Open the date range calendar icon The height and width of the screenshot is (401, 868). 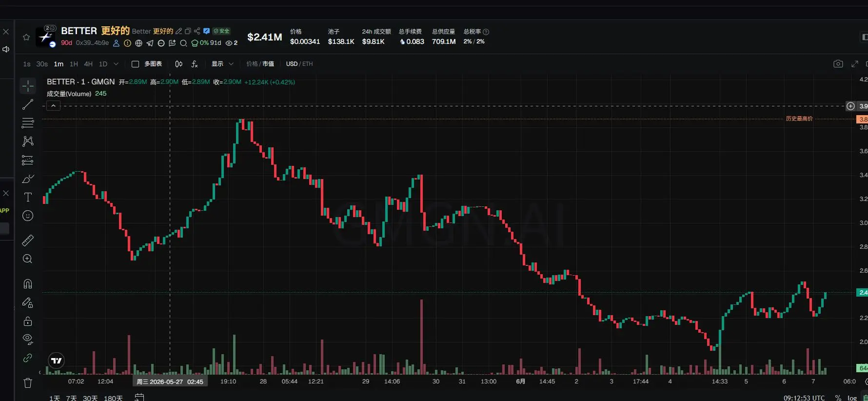[x=139, y=398]
